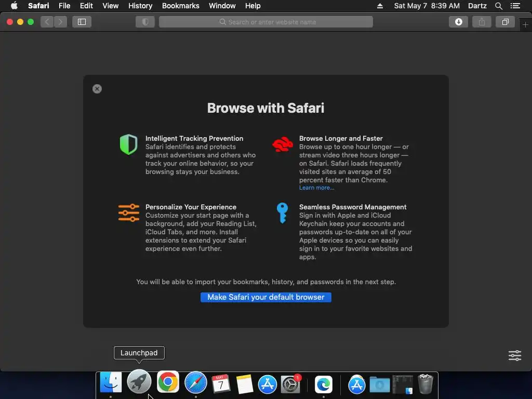This screenshot has height=399, width=532.
Task: Open Safari compass icon in Dock
Action: (196, 382)
